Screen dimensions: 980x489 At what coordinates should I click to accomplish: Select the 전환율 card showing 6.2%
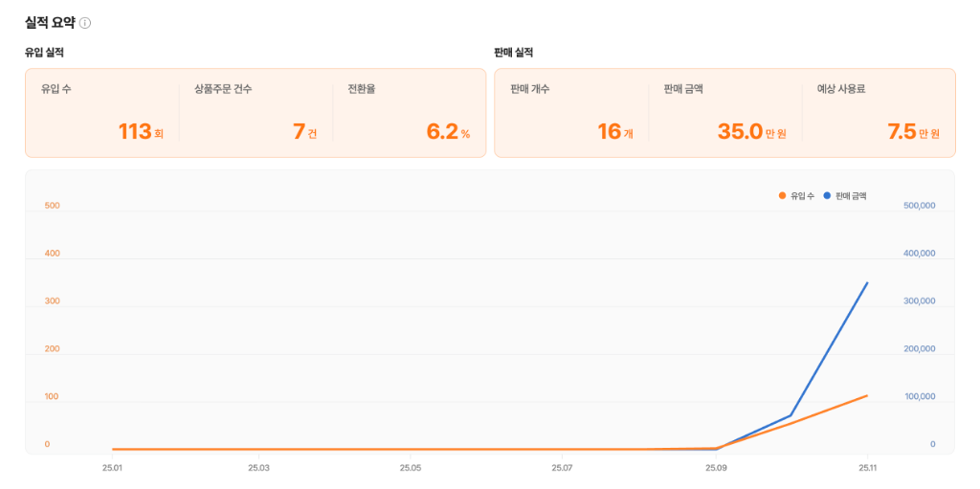click(409, 112)
